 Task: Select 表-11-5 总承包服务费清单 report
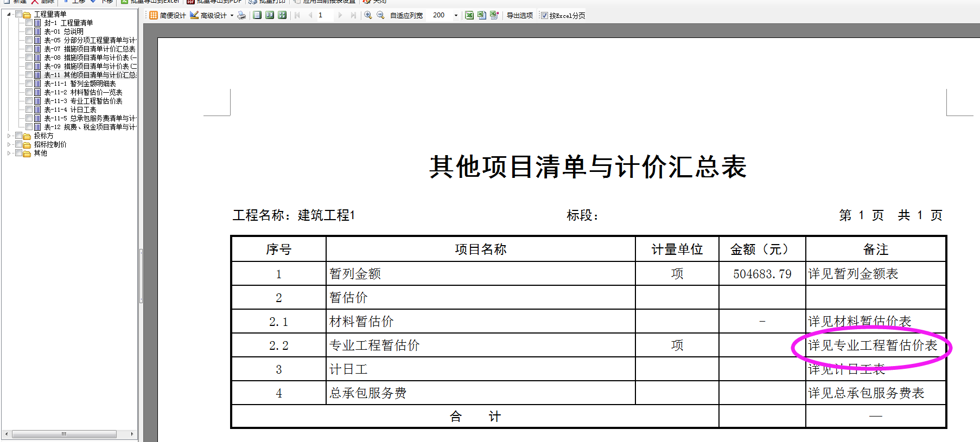[x=90, y=118]
